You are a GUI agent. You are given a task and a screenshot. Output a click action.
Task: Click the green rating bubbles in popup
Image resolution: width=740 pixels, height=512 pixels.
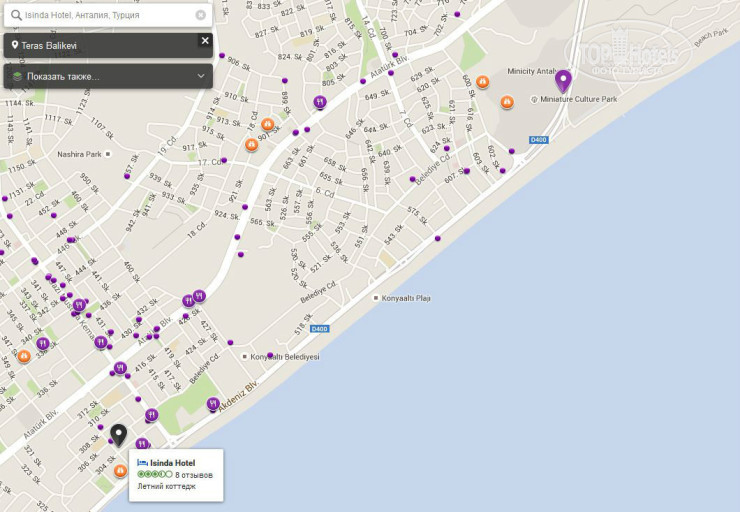154,475
